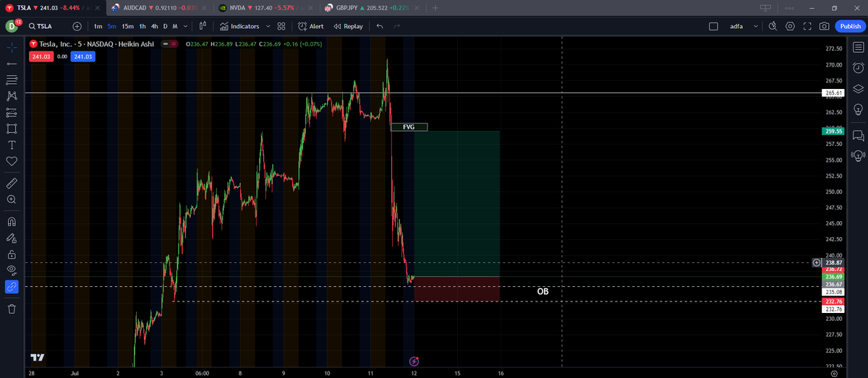The width and height of the screenshot is (868, 378).
Task: Click the add-order plus at 238.87
Action: pyautogui.click(x=817, y=262)
